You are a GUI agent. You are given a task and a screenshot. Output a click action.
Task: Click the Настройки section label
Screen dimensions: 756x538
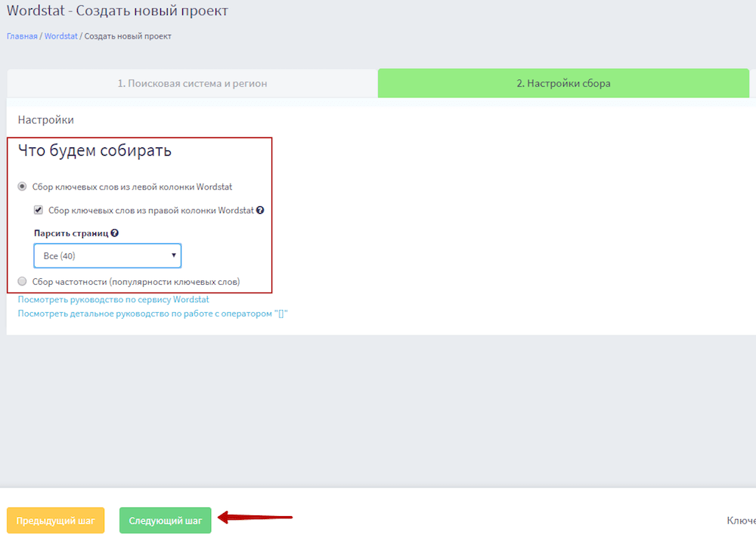(46, 119)
